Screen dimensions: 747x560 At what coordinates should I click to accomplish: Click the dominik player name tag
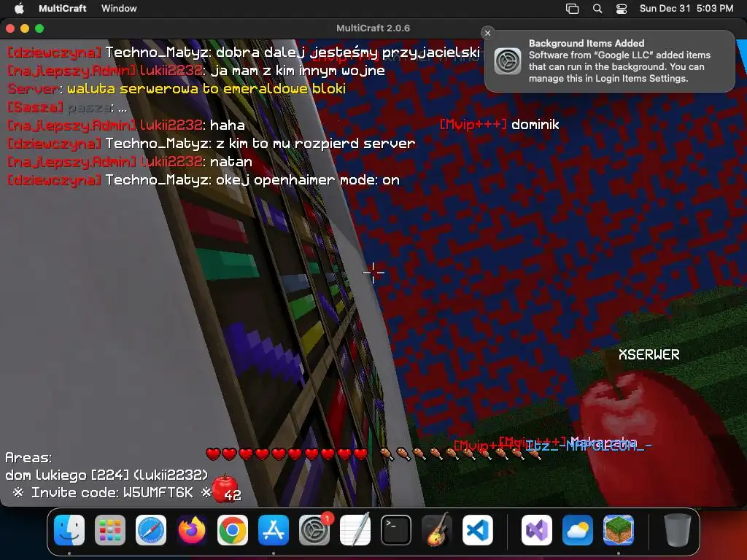point(535,124)
